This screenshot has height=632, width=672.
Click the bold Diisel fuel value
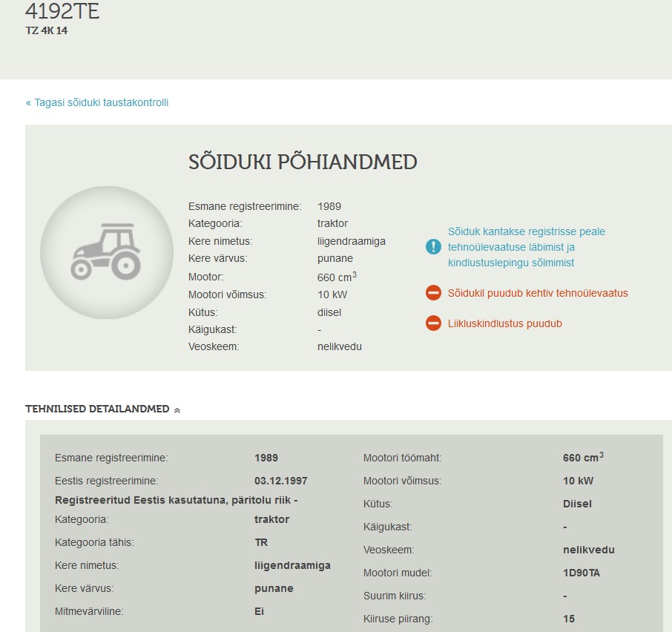[577, 504]
